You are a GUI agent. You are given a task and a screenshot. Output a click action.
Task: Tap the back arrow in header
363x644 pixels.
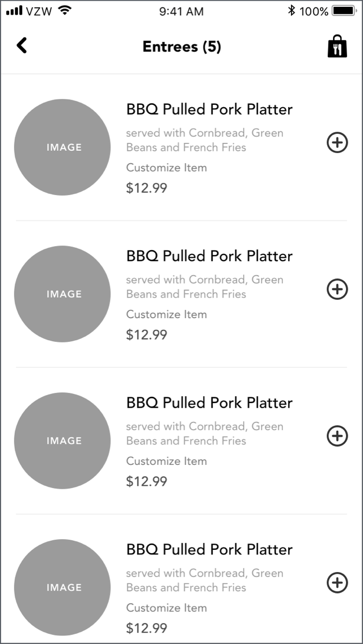tap(22, 45)
